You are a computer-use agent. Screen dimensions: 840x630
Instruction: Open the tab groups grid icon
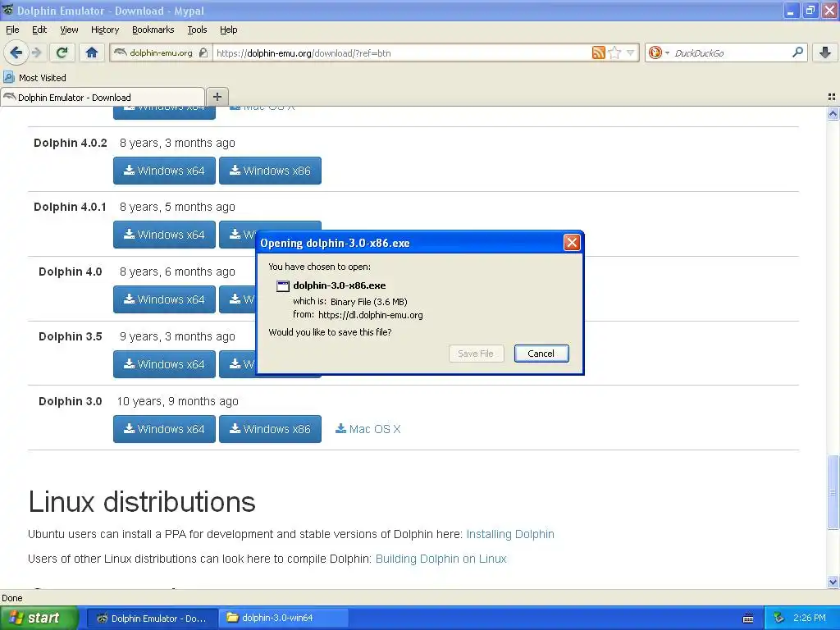pos(832,97)
